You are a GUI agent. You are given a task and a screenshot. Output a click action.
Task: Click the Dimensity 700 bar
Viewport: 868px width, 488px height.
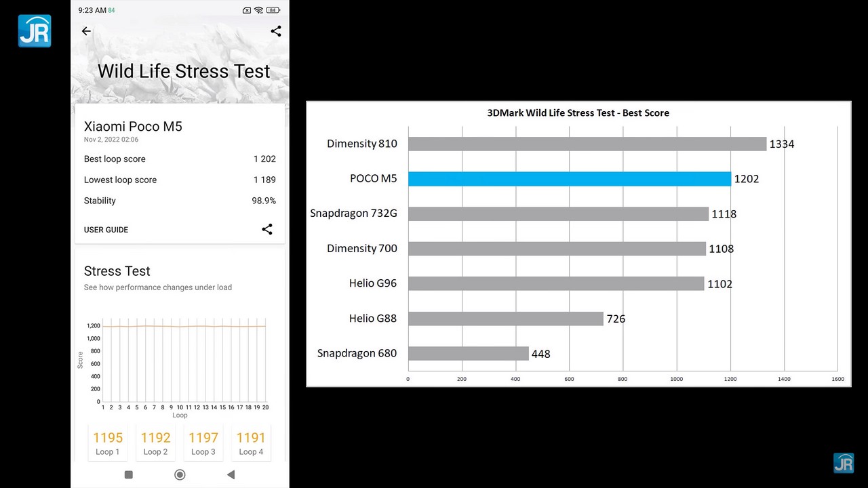point(557,249)
